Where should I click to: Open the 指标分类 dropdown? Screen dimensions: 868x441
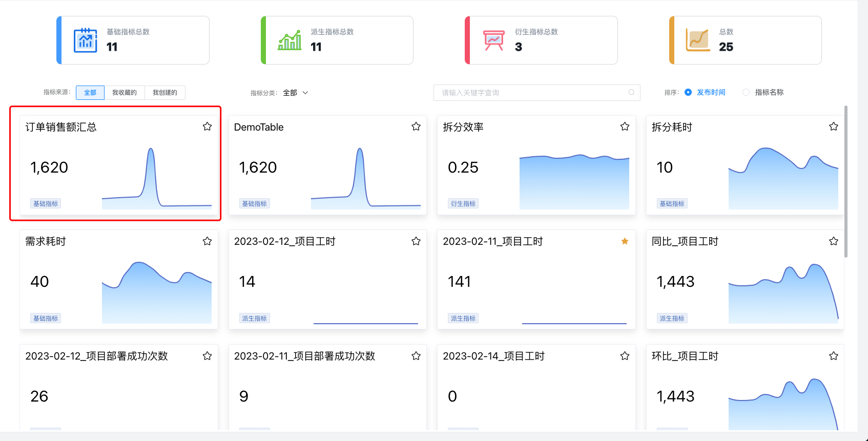pyautogui.click(x=295, y=93)
